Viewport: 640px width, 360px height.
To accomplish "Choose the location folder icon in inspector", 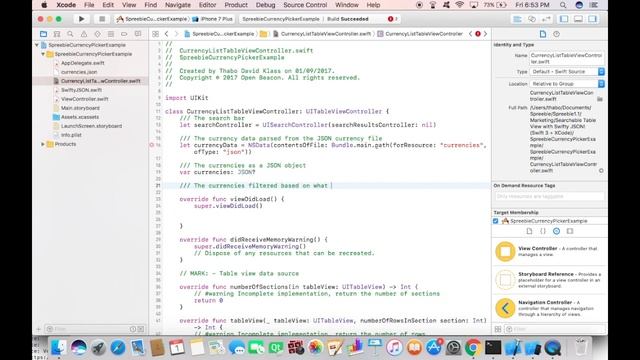I will 600,99.
